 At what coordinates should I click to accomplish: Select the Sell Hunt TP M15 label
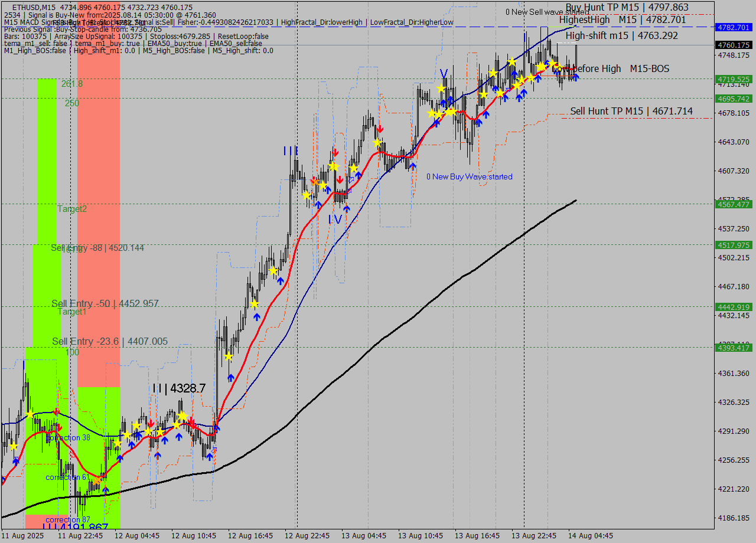631,111
